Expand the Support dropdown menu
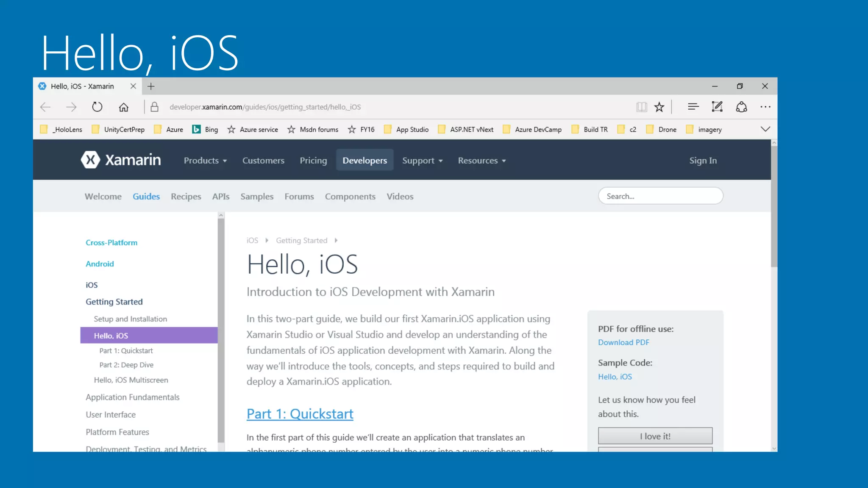The width and height of the screenshot is (868, 488). pyautogui.click(x=423, y=161)
